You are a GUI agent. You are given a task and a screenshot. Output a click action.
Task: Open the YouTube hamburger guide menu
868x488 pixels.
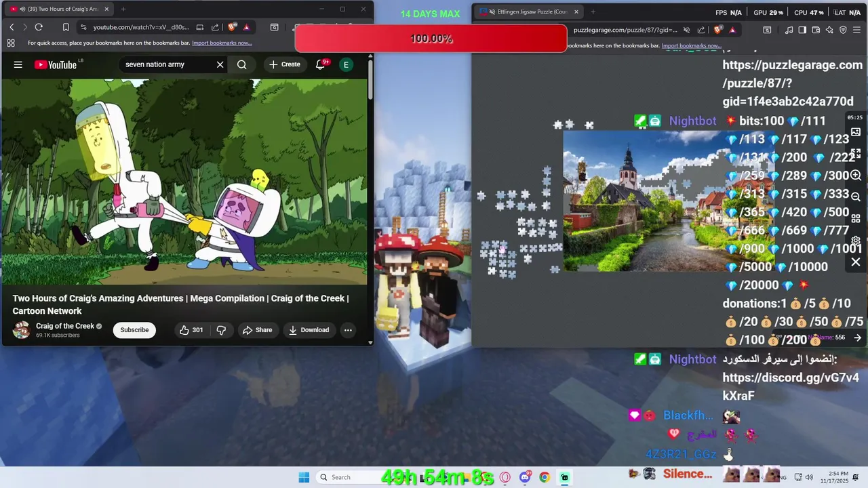pos(18,64)
